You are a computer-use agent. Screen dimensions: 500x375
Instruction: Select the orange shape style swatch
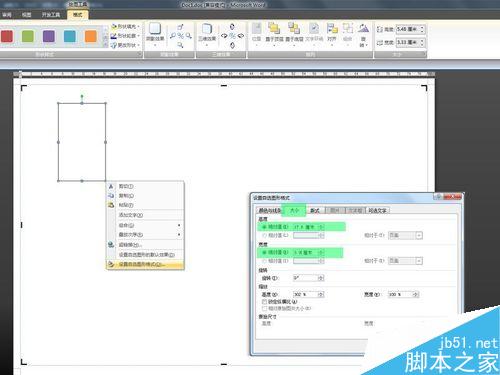coord(91,36)
